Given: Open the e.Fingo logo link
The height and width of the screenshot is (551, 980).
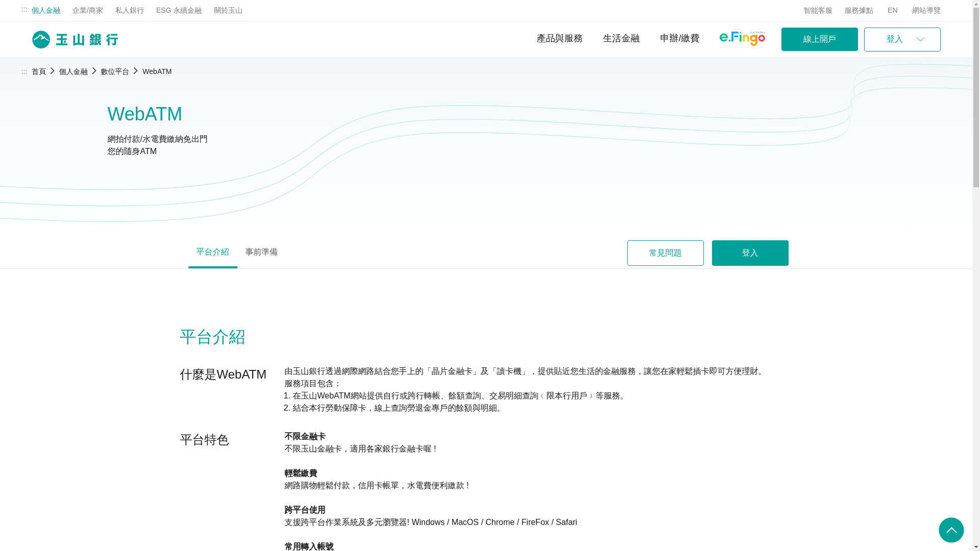Looking at the screenshot, I should point(742,39).
